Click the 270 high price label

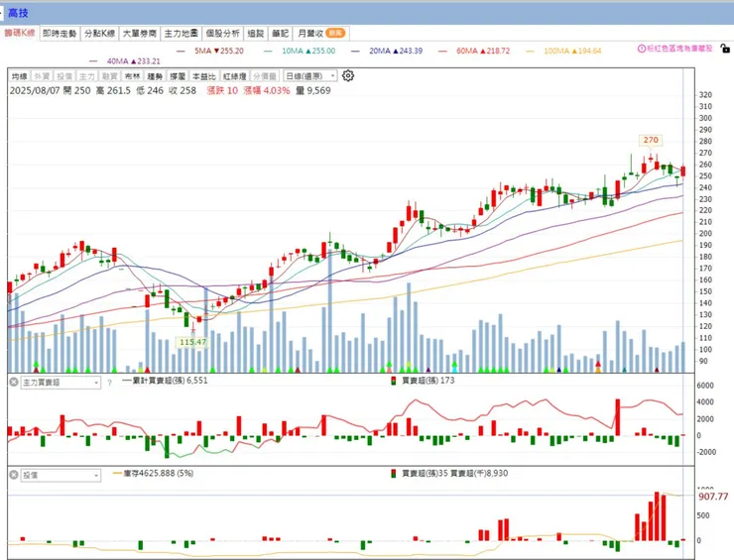tap(651, 140)
